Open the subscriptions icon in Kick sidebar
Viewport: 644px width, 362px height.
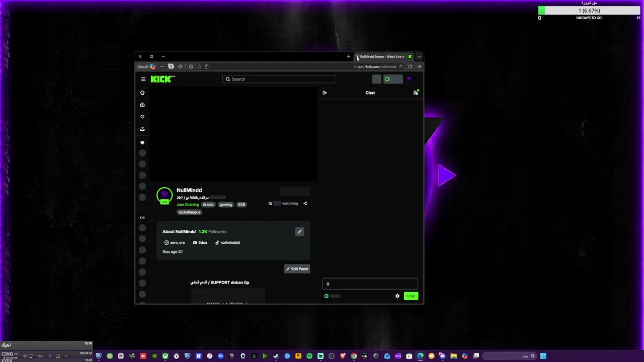142,129
